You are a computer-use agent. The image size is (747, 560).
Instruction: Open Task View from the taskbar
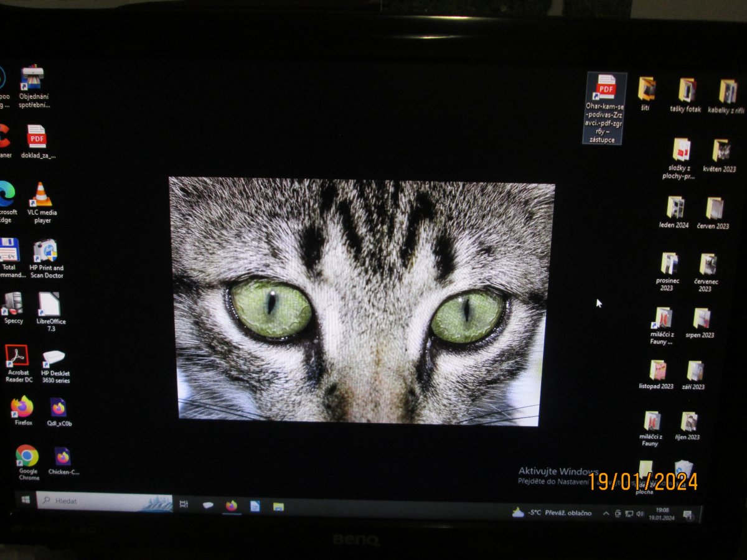pos(184,505)
